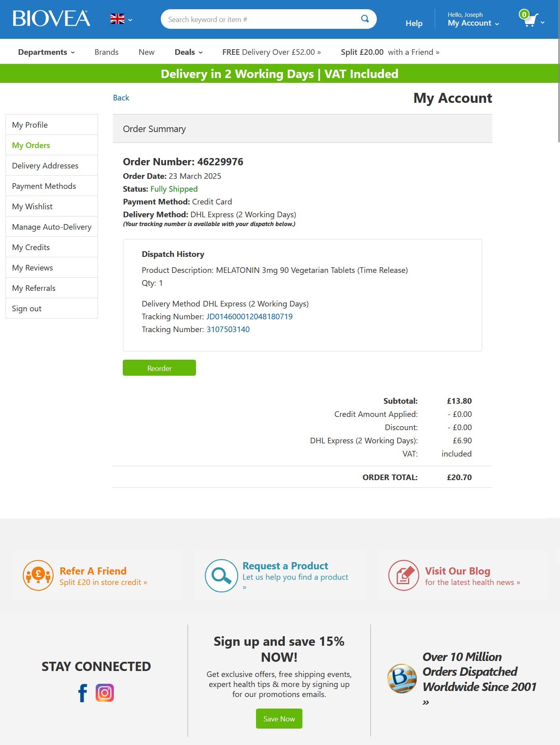Open the Help menu
560x745 pixels.
[x=414, y=23]
